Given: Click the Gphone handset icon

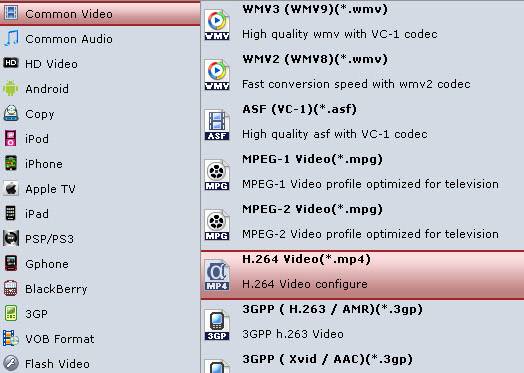Looking at the screenshot, I should (x=11, y=263).
